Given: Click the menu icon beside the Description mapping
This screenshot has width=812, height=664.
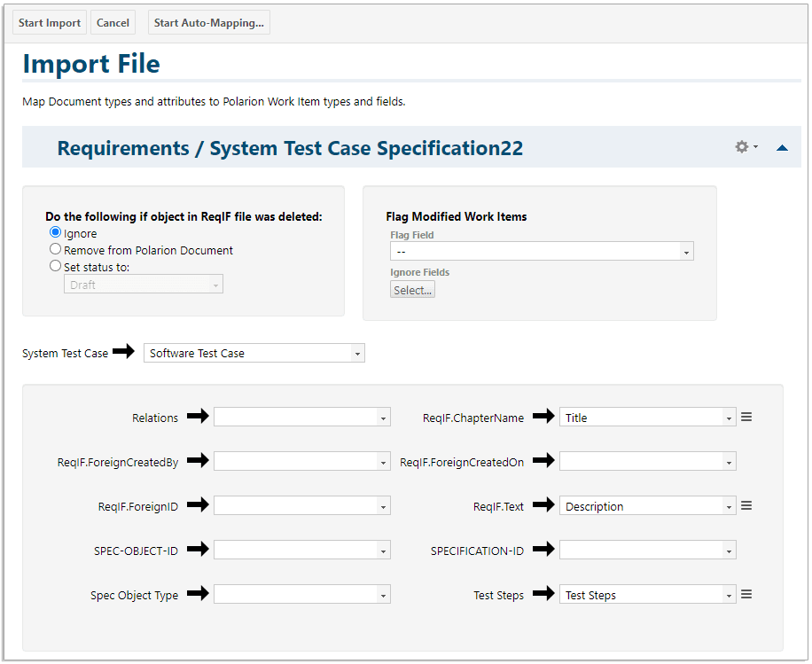Looking at the screenshot, I should click(x=746, y=505).
